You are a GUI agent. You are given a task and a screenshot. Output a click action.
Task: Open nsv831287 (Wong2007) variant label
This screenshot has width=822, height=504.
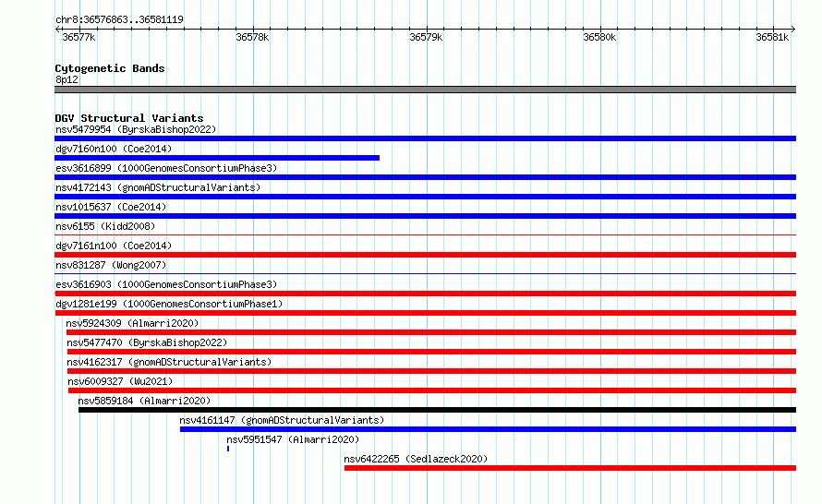pos(111,265)
